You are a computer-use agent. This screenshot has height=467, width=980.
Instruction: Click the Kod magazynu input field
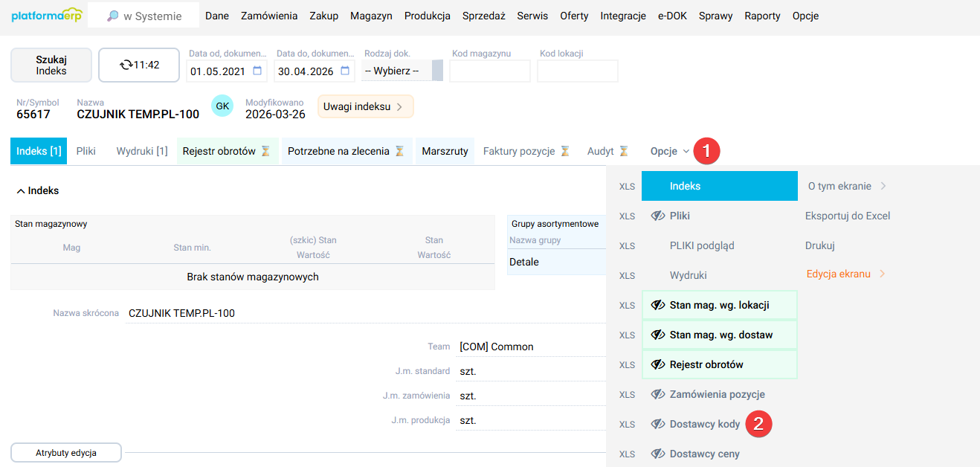coord(489,71)
